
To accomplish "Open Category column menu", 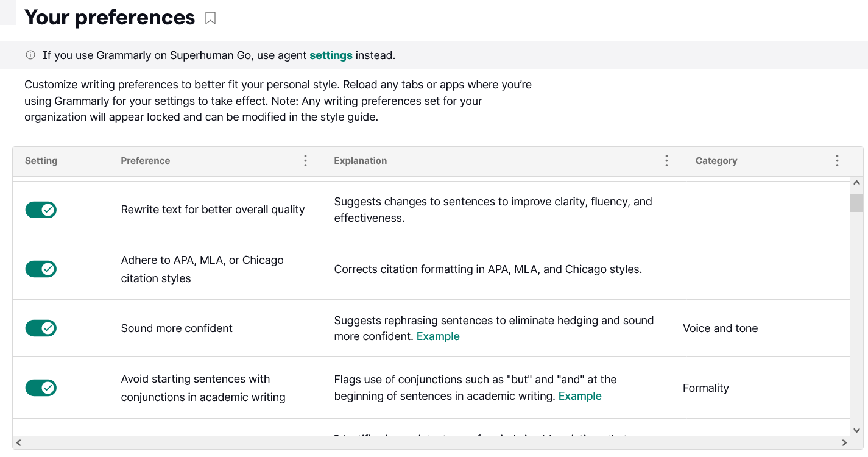I will click(837, 161).
